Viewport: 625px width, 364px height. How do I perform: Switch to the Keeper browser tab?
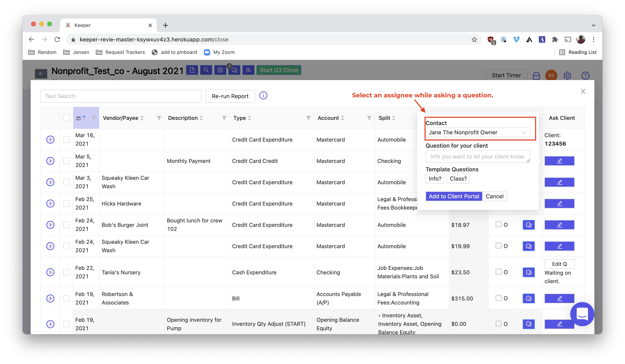point(108,25)
